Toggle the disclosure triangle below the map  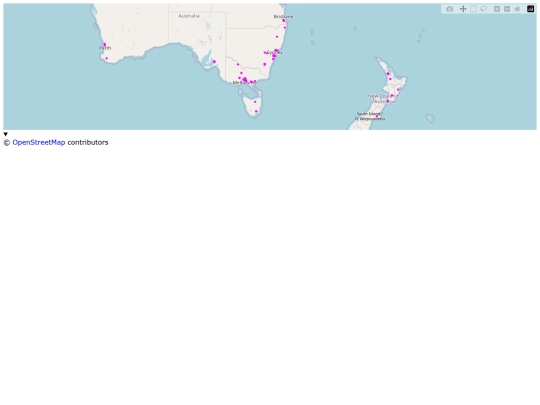click(x=6, y=134)
